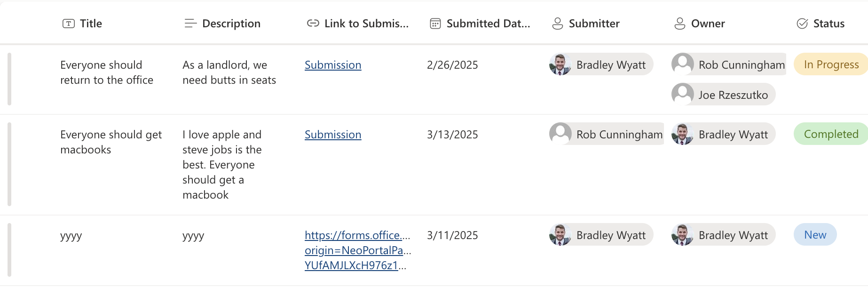Select the 'Everyone should get macbooks' row handle
The image size is (868, 288).
[x=9, y=164]
